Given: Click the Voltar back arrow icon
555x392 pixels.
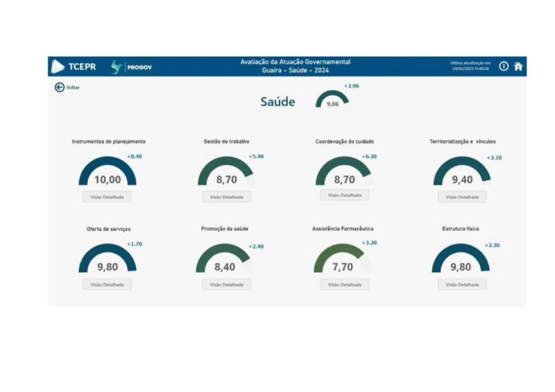Looking at the screenshot, I should [x=59, y=87].
